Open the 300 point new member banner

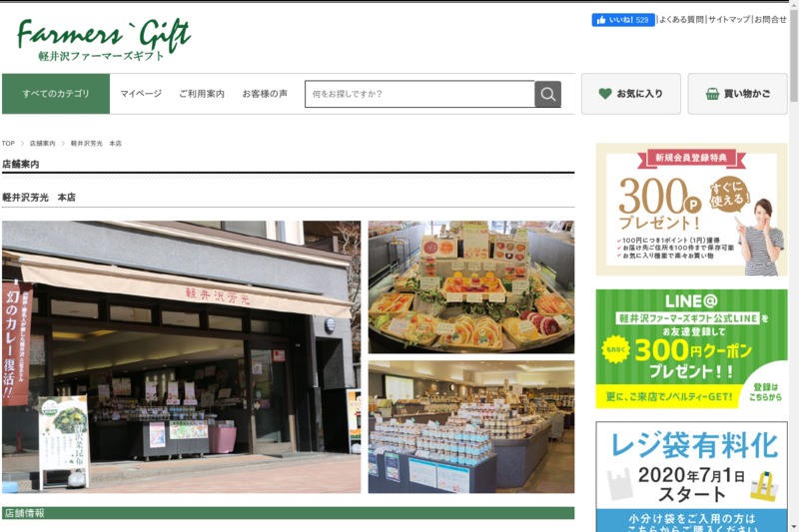pos(691,210)
